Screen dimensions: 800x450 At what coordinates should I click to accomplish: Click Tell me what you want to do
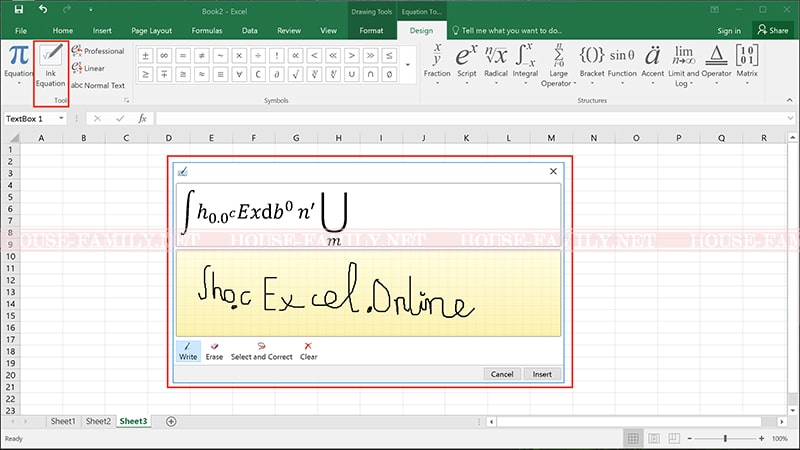click(x=507, y=31)
